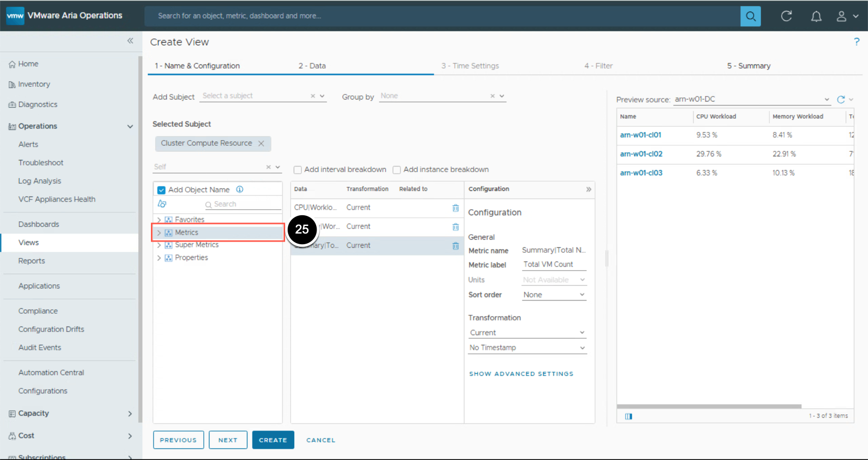Remove Cluster Compute Resource subject with X
Viewport: 868px width, 460px height.
[261, 144]
